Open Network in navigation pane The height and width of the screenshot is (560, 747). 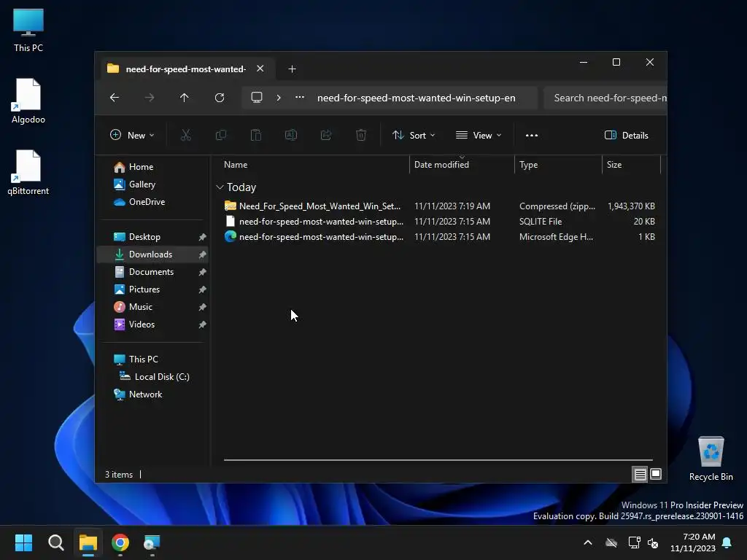point(138,394)
